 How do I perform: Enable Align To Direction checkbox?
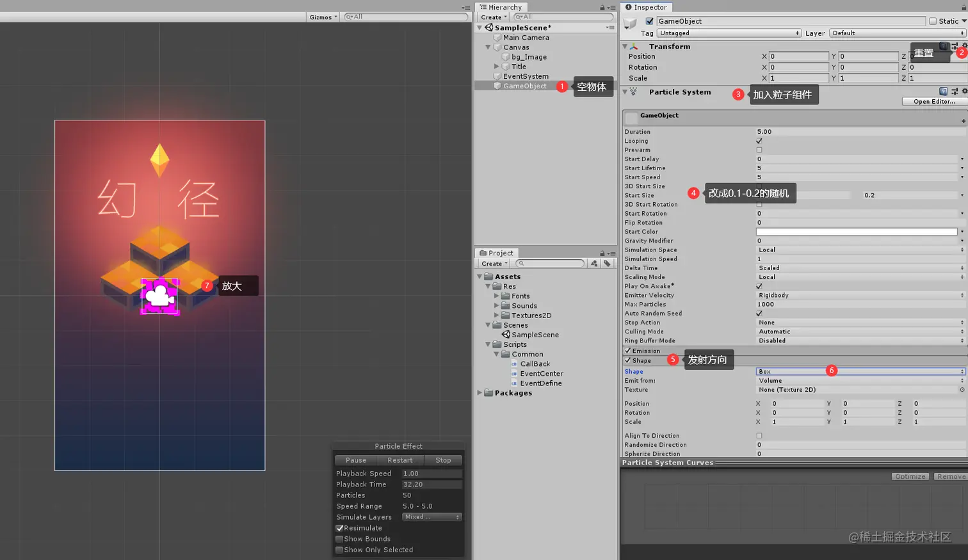point(759,436)
